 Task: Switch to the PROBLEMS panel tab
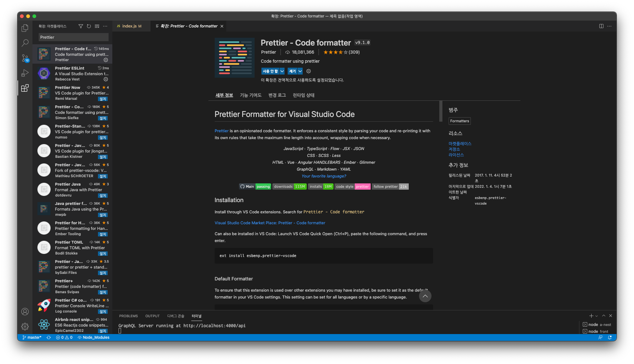pos(128,316)
